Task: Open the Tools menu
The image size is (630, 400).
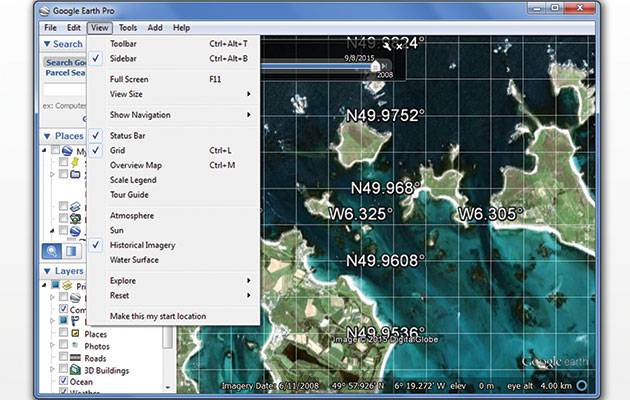Action: [128, 28]
